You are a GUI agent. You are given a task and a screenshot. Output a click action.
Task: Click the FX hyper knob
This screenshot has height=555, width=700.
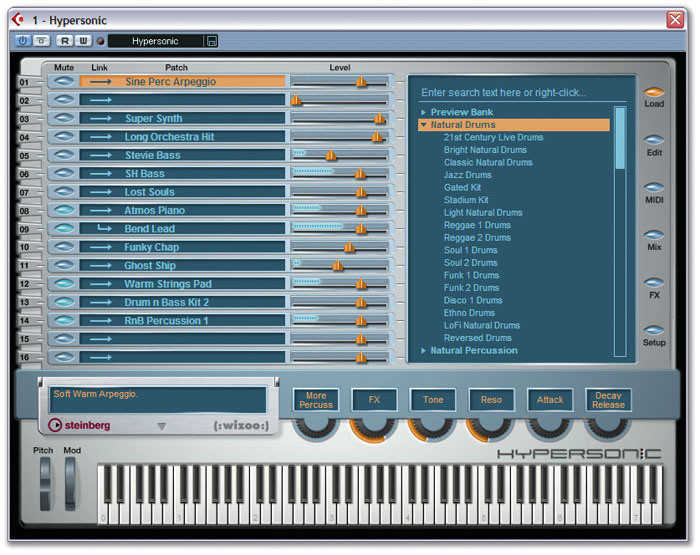point(374,428)
